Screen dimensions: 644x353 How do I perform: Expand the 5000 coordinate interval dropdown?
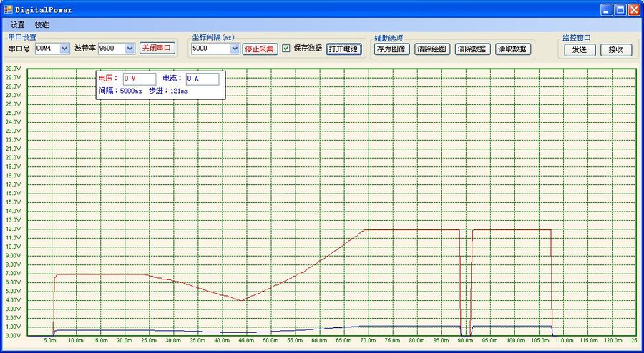[235, 49]
